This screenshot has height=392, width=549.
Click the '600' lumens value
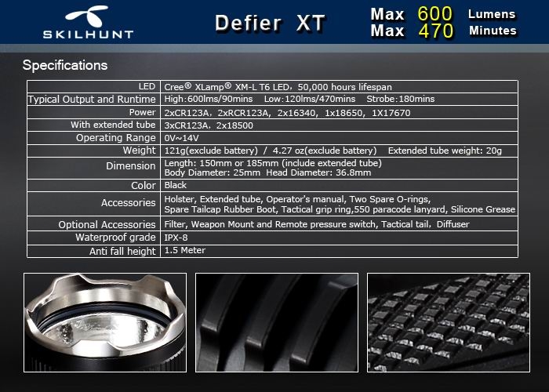434,13
